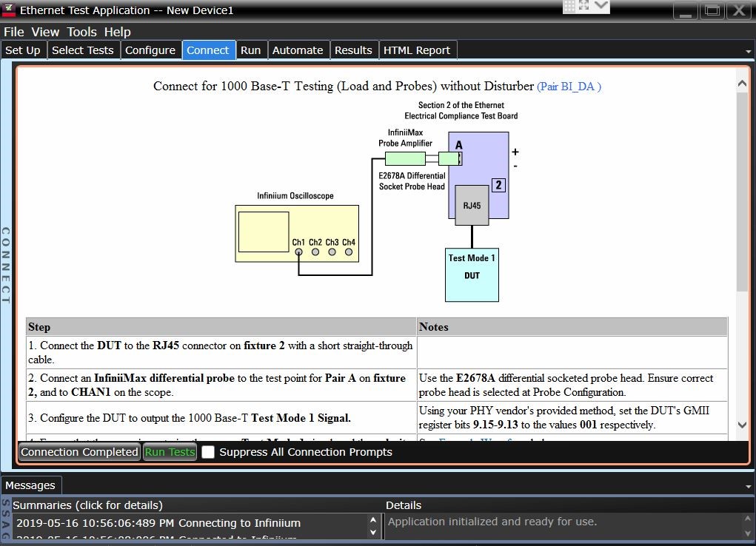
Task: Select the Connecting to Infiniium log entry
Action: pyautogui.click(x=185, y=522)
